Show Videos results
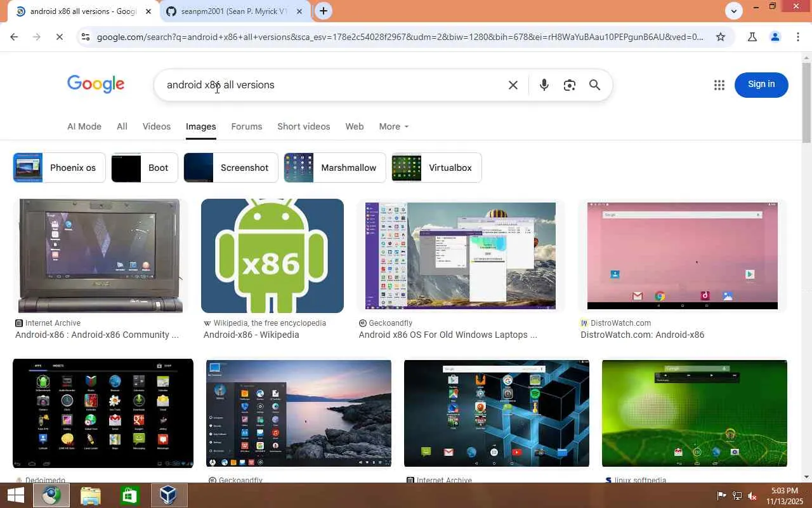Viewport: 812px width, 508px height. click(157, 126)
